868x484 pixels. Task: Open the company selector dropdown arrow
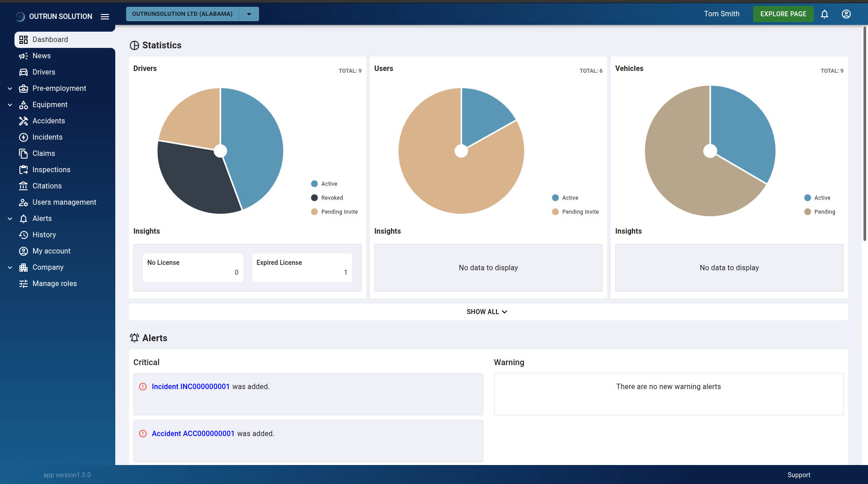tap(249, 14)
